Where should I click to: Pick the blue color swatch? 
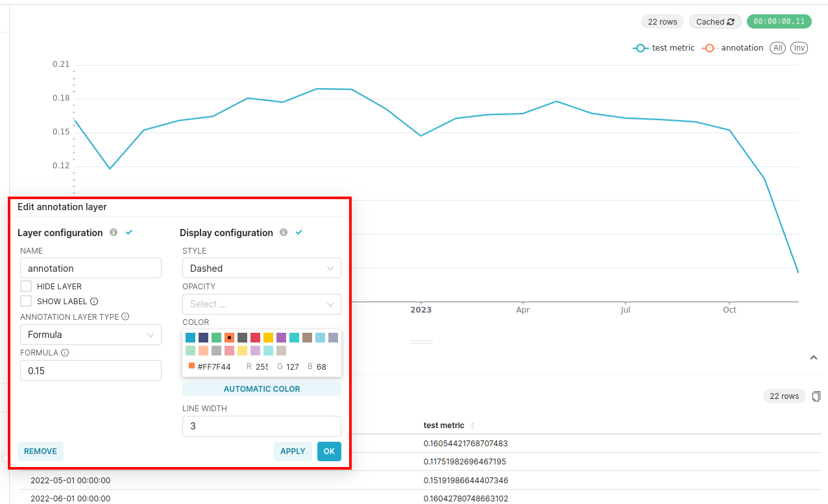click(190, 337)
